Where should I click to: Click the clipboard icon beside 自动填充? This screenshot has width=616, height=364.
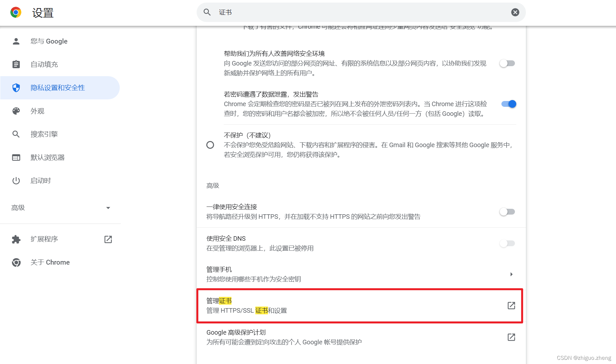coord(16,64)
